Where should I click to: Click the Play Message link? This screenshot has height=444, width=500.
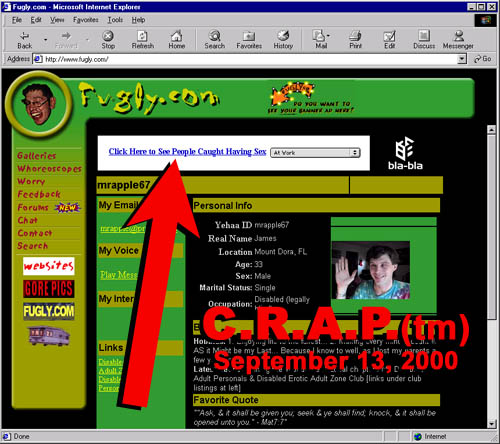[119, 275]
